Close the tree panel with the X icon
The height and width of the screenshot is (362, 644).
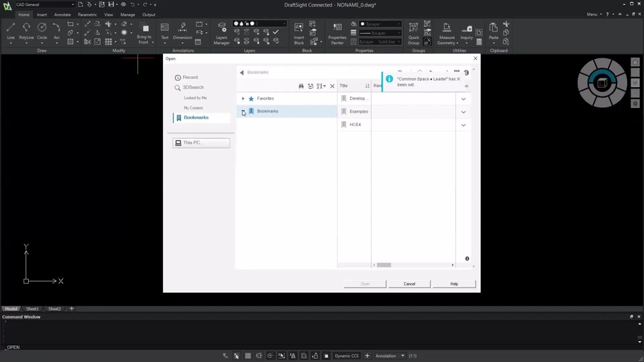click(x=332, y=86)
